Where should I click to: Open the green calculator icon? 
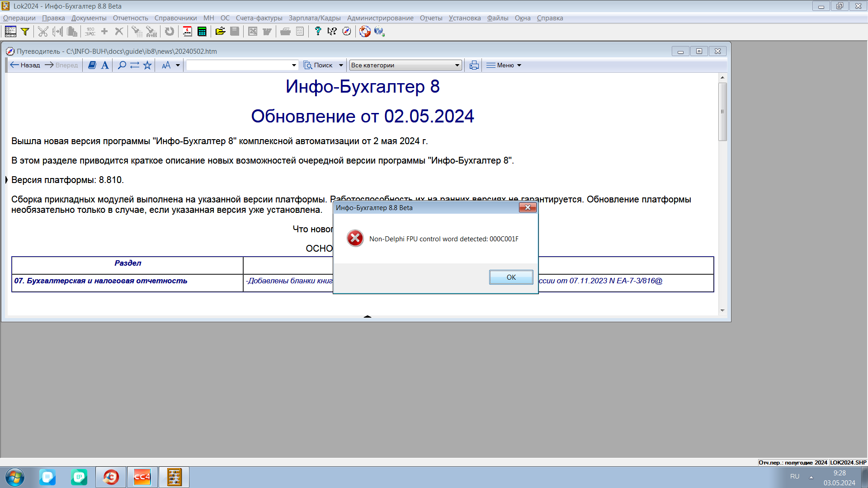[202, 31]
